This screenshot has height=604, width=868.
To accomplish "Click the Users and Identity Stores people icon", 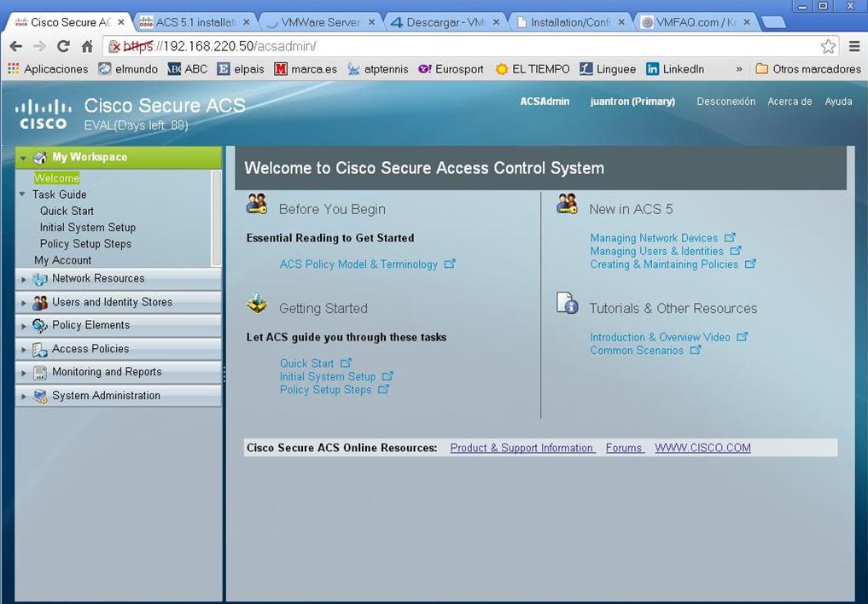I will (x=40, y=303).
